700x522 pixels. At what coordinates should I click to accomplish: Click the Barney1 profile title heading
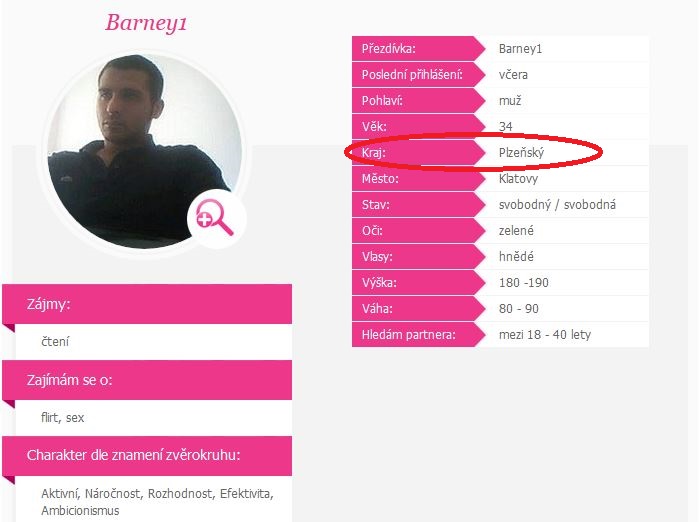click(x=146, y=23)
